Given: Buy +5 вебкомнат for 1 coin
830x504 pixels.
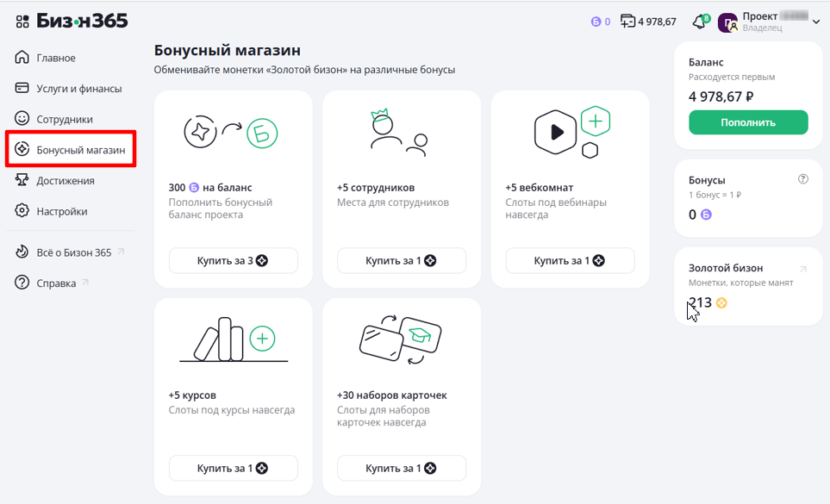Looking at the screenshot, I should click(x=570, y=260).
